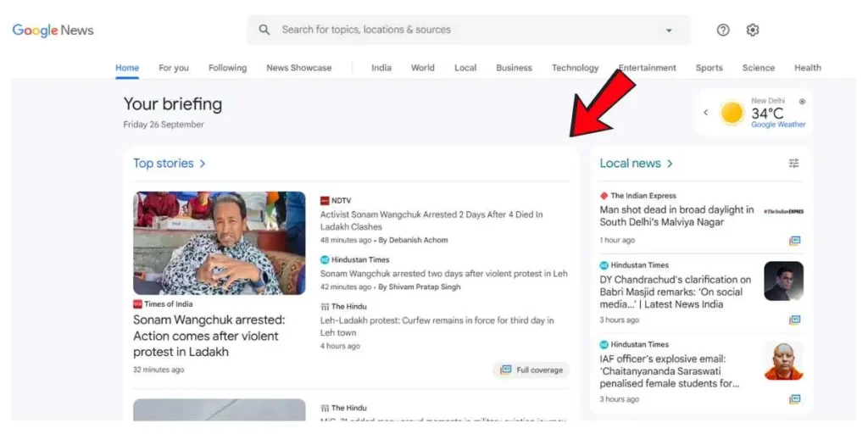Expand the Local news section chevron

670,164
